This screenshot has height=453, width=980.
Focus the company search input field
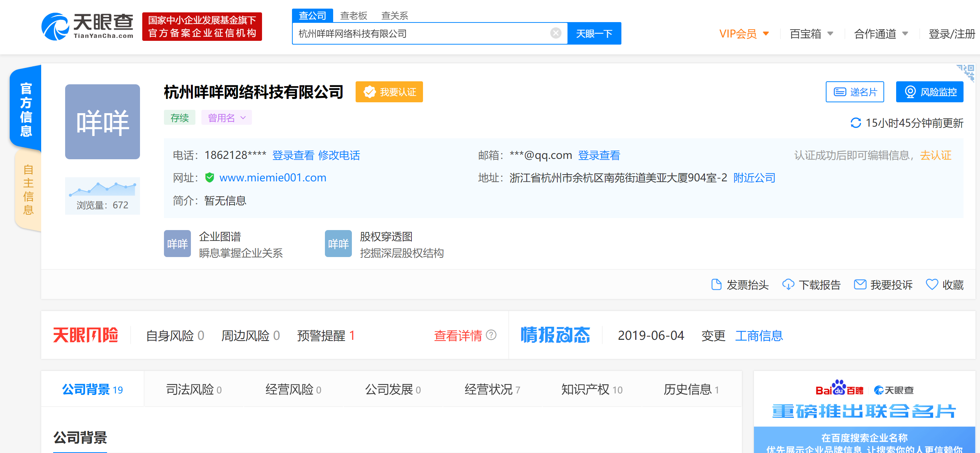point(422,33)
